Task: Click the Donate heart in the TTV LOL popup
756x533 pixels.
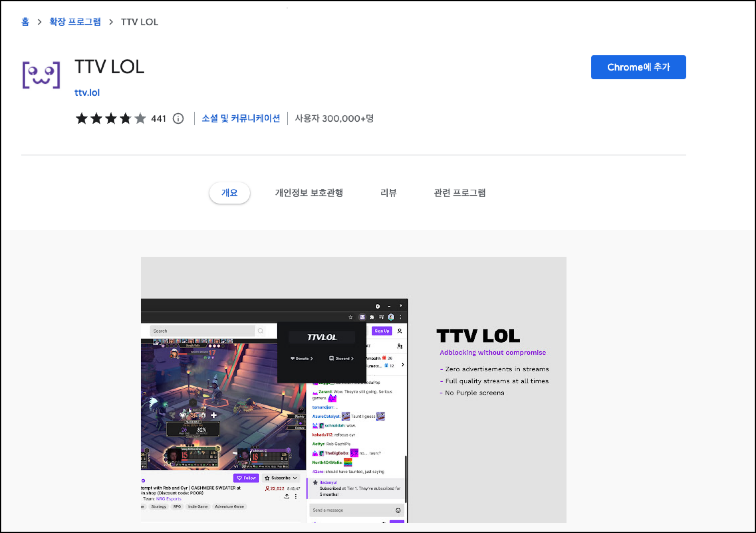Action: [292, 358]
